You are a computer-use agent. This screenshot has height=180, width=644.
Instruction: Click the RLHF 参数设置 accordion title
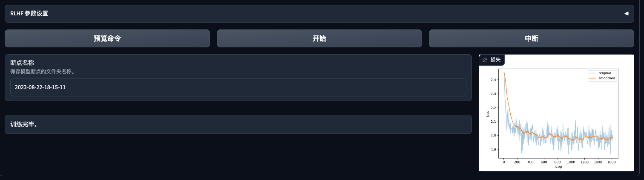(29, 14)
